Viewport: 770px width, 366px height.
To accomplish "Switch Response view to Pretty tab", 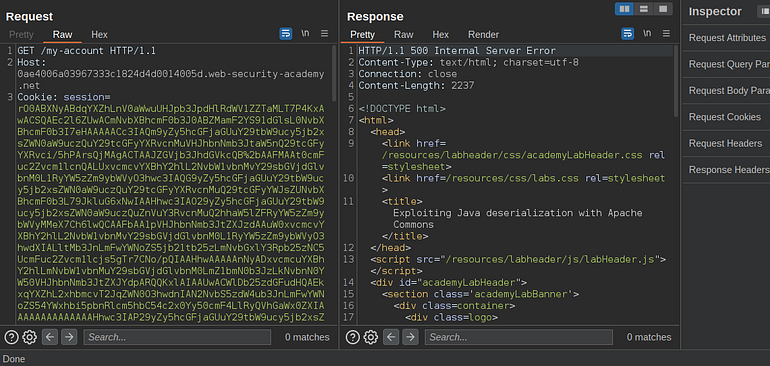I will [x=362, y=34].
